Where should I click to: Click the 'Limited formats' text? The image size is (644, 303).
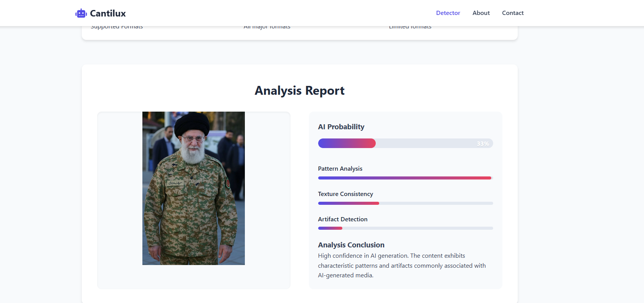pyautogui.click(x=410, y=27)
